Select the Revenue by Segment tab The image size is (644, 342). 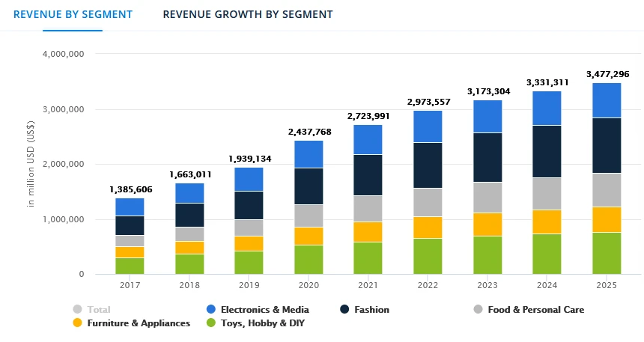pos(73,14)
